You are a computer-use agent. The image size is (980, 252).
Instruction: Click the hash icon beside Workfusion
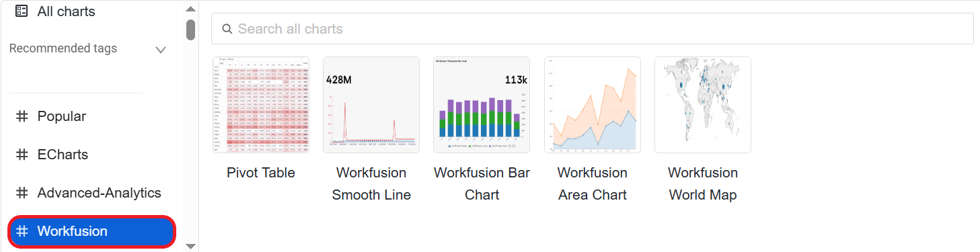pos(22,231)
